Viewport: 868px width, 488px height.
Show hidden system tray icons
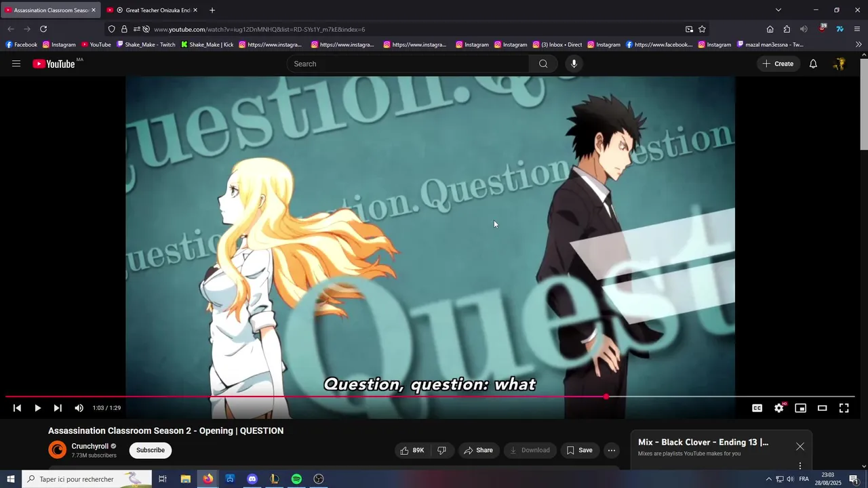pos(768,479)
